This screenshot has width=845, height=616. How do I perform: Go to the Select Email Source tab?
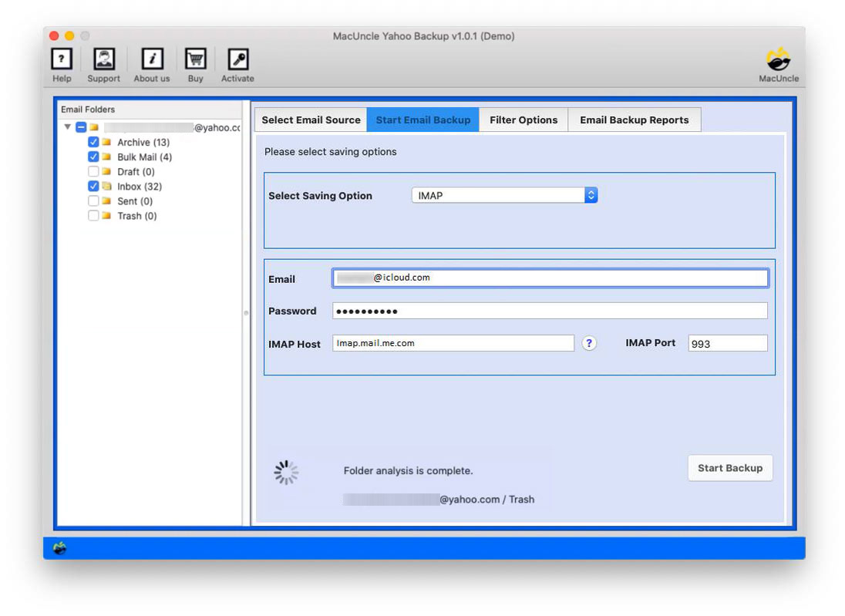[x=310, y=119]
